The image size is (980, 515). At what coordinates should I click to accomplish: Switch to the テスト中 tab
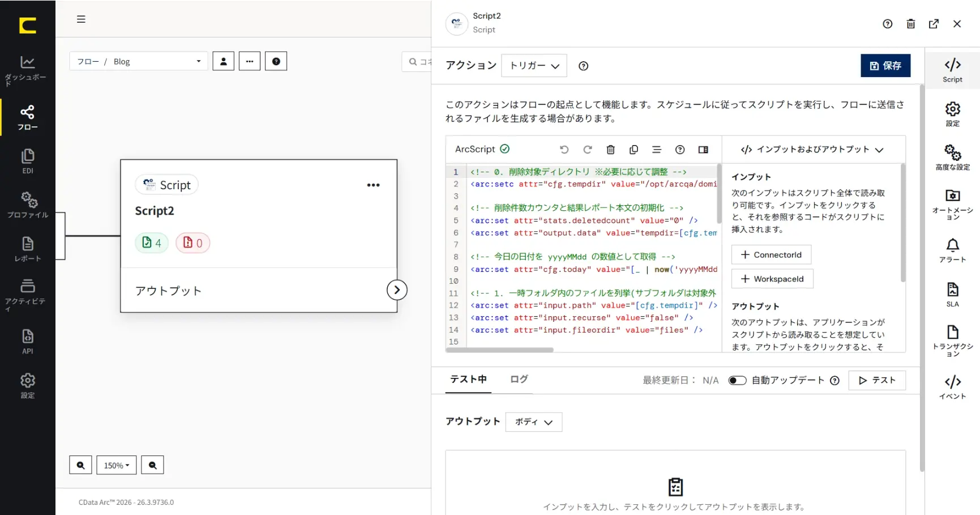click(x=468, y=380)
